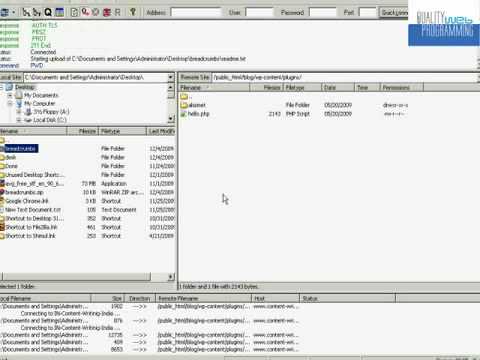The height and width of the screenshot is (360, 480).
Task: Toggle the remote tree view toolbar button
Action: click(37, 12)
